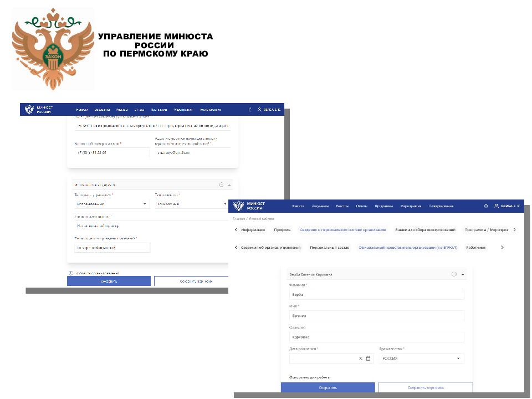Click user name ВЕРБА Е. К. in front window
Image resolution: width=532 pixels, height=399 pixels.
pyautogui.click(x=510, y=206)
